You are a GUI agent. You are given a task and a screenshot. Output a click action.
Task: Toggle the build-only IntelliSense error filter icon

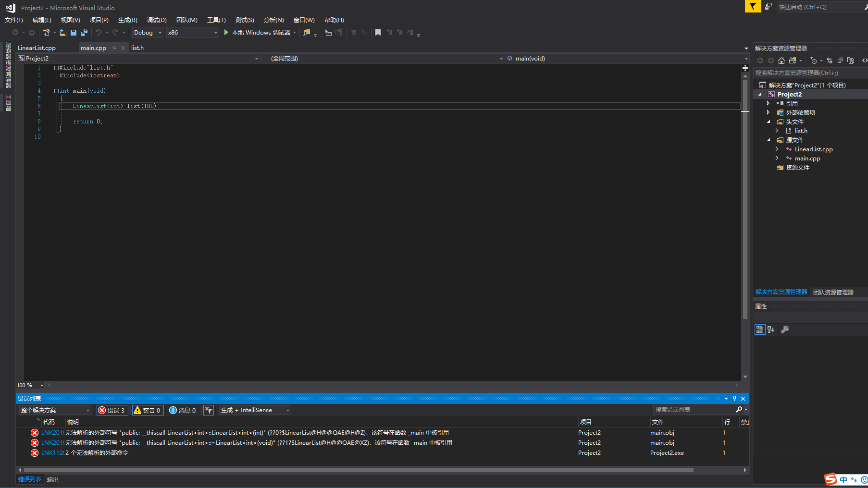coord(209,410)
